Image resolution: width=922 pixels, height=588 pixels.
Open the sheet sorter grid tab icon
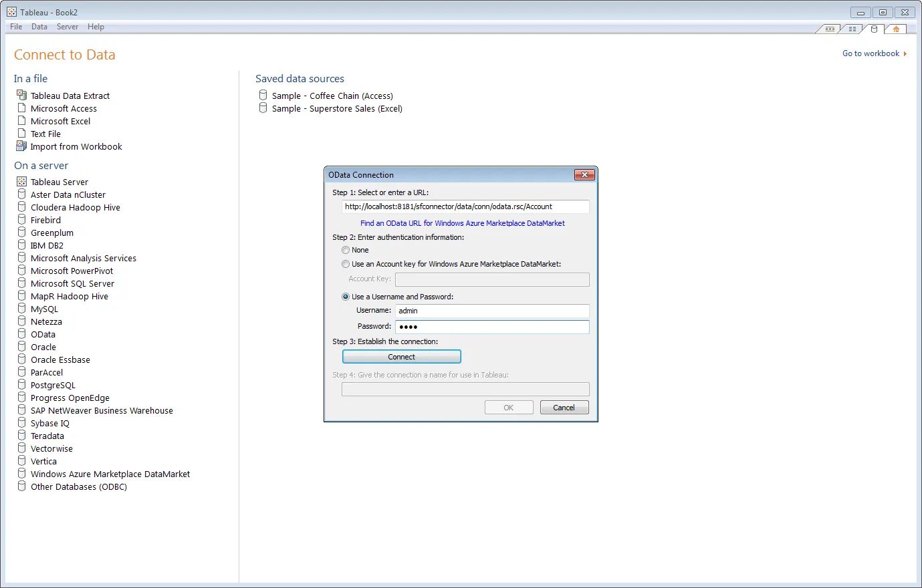click(x=852, y=29)
